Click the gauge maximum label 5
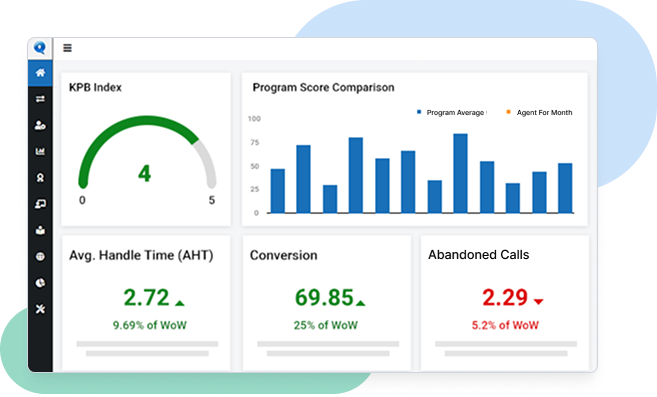Image resolution: width=657 pixels, height=397 pixels. (x=212, y=200)
